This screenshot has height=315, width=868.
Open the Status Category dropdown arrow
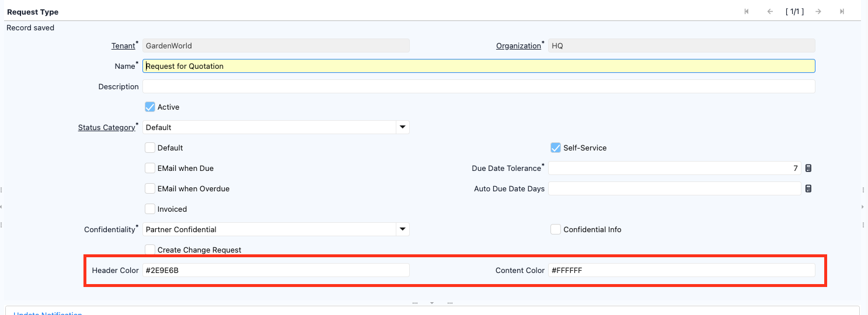402,127
